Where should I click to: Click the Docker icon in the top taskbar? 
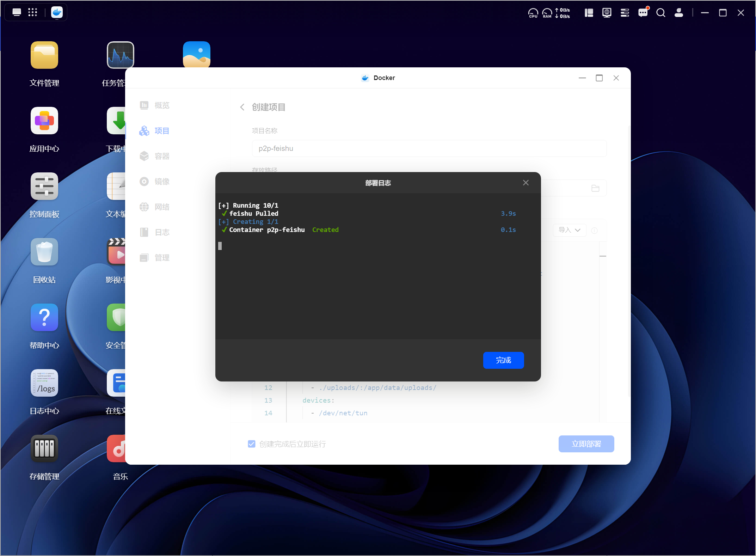(57, 12)
